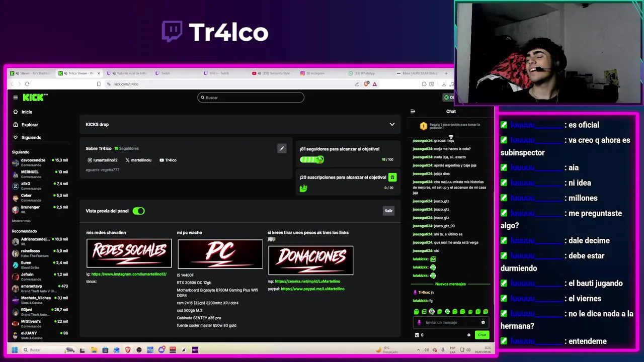Screen dimensions: 644x362
Task: Open Brave browser from the taskbar
Action: pyautogui.click(x=128, y=350)
